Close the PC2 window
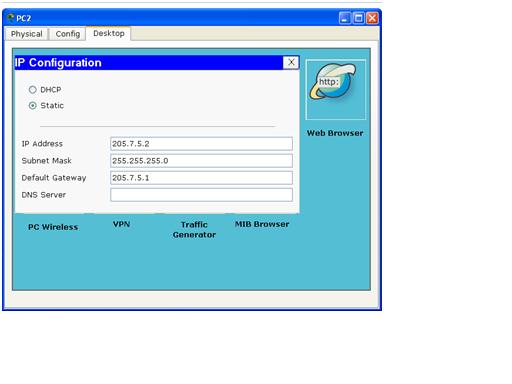 (372, 18)
